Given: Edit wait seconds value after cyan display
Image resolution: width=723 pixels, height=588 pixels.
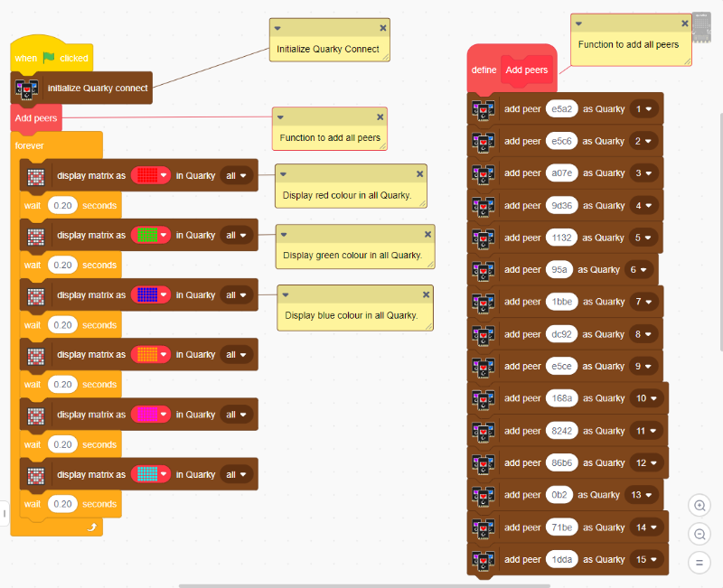Looking at the screenshot, I should click(x=62, y=504).
